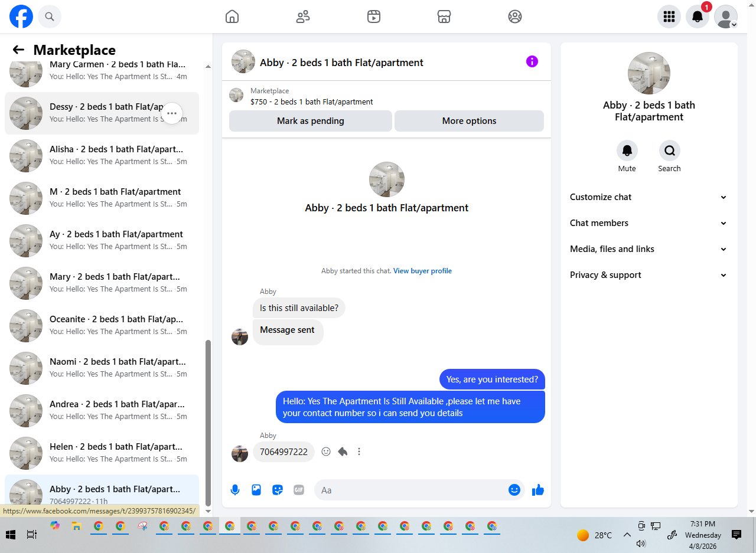Open Helen conversation
Image resolution: width=756 pixels, height=553 pixels.
(102, 453)
